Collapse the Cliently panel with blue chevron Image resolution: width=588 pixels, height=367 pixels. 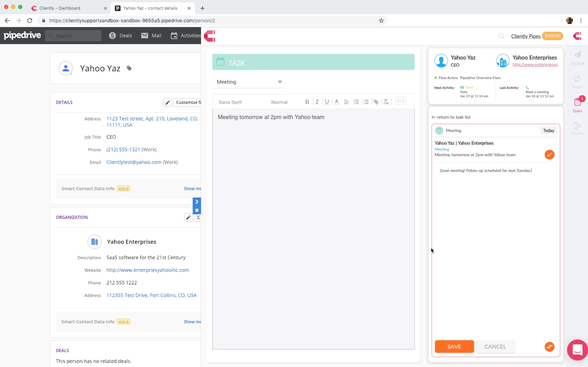coord(197,202)
